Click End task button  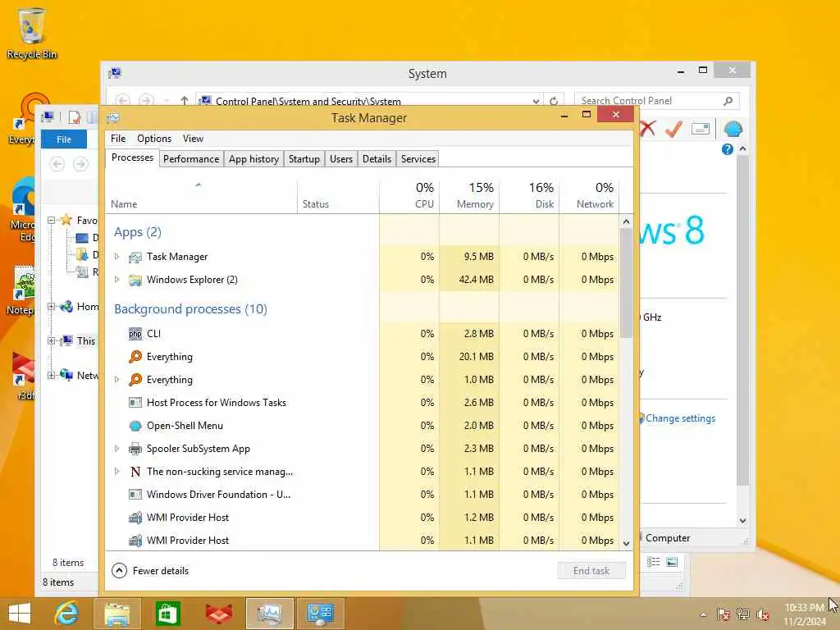tap(591, 571)
